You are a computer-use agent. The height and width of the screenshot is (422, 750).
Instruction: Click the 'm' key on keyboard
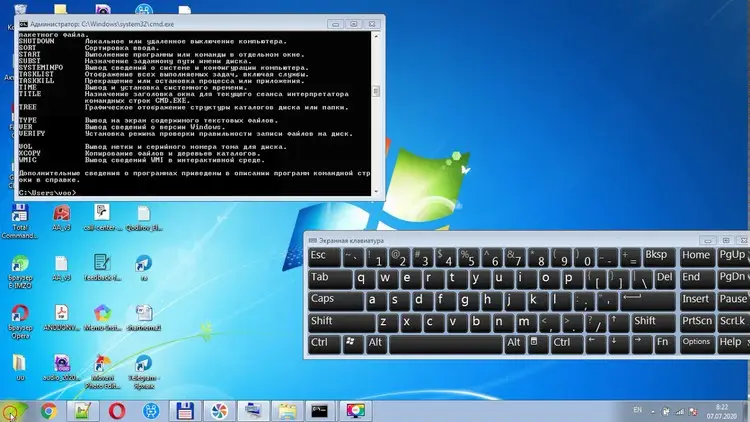(x=525, y=323)
